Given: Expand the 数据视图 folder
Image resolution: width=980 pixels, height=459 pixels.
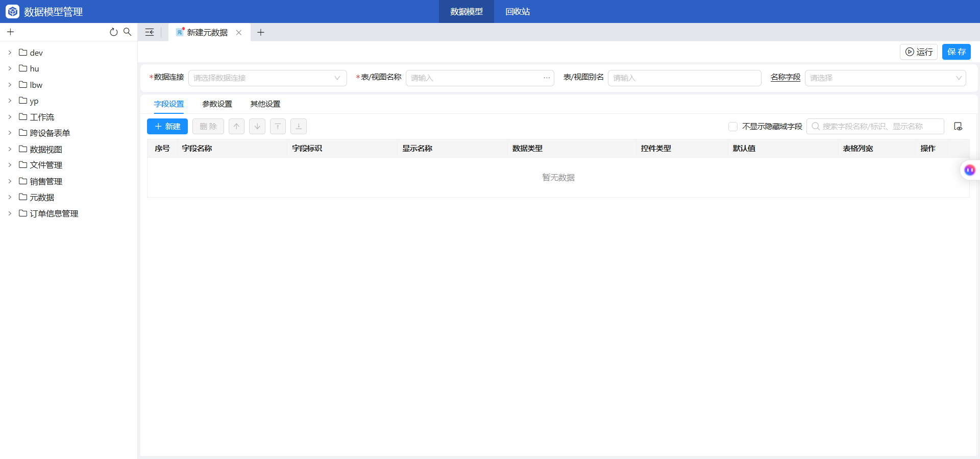Looking at the screenshot, I should click(10, 149).
